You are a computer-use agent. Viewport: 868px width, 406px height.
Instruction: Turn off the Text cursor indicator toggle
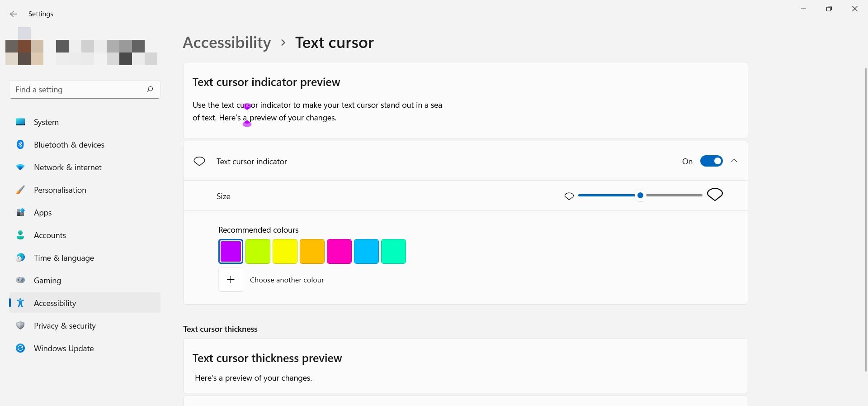pyautogui.click(x=711, y=161)
